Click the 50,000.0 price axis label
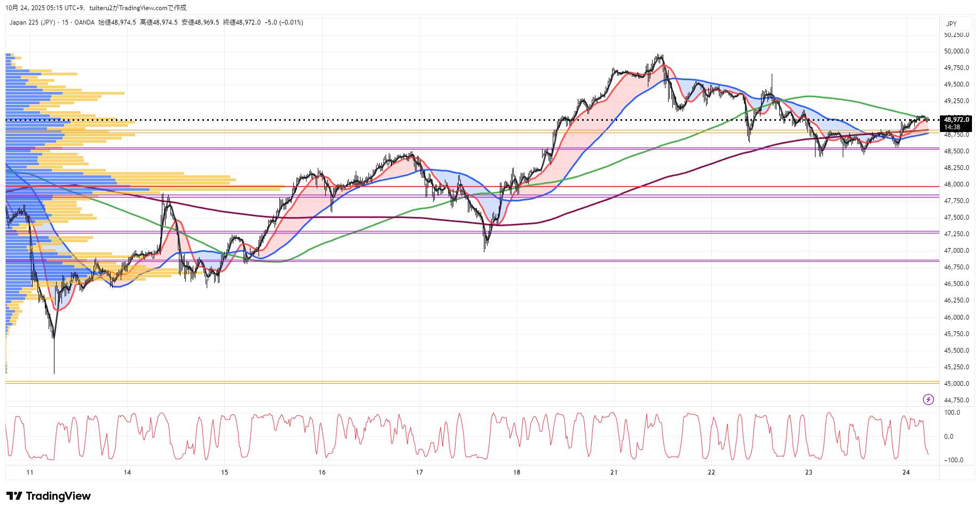 click(x=957, y=51)
